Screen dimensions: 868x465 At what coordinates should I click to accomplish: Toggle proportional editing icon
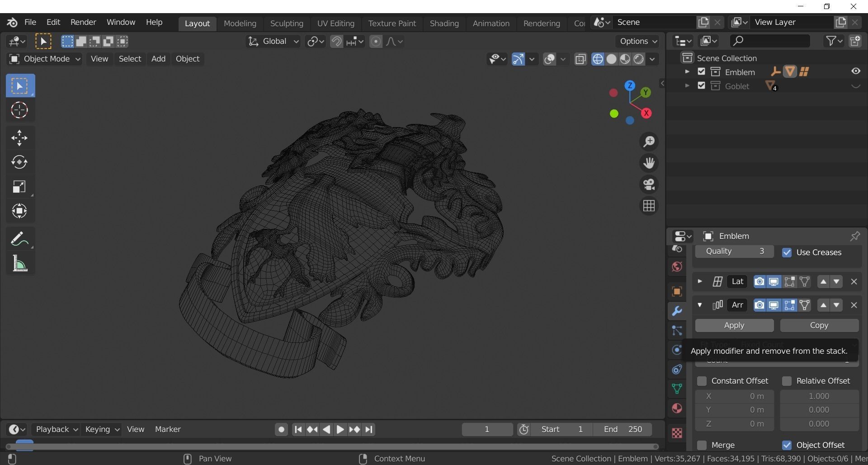(x=376, y=42)
